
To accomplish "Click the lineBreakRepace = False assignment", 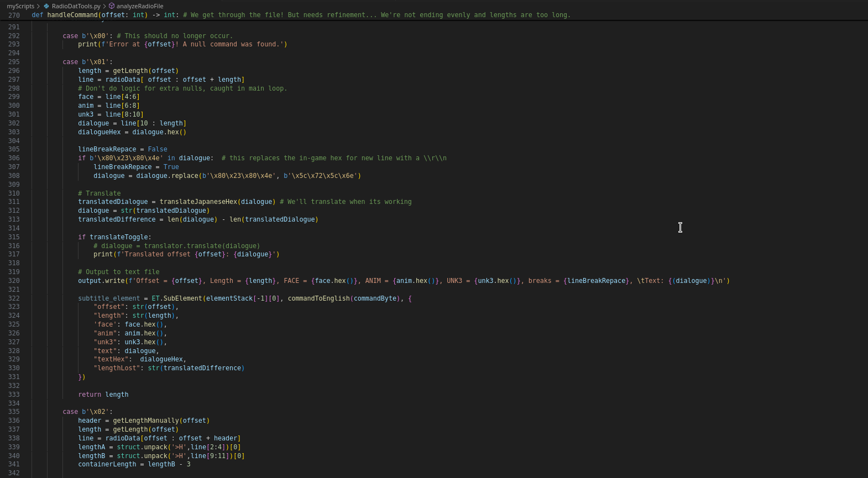I will 122,149.
